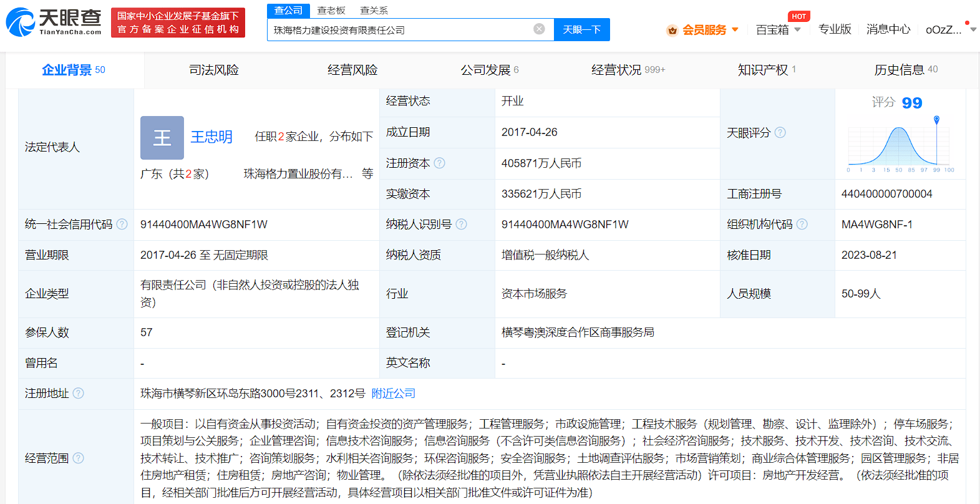Click help icon beside 经营范围
This screenshot has width=980, height=504.
pyautogui.click(x=79, y=458)
